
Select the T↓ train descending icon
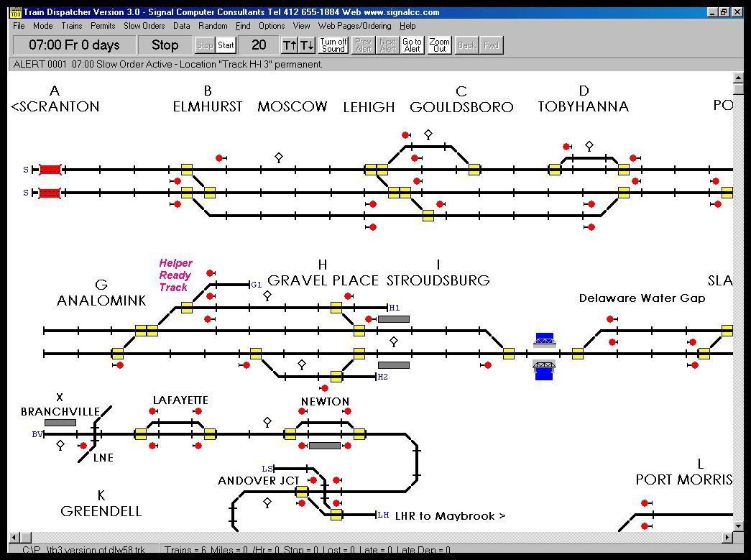(x=308, y=45)
